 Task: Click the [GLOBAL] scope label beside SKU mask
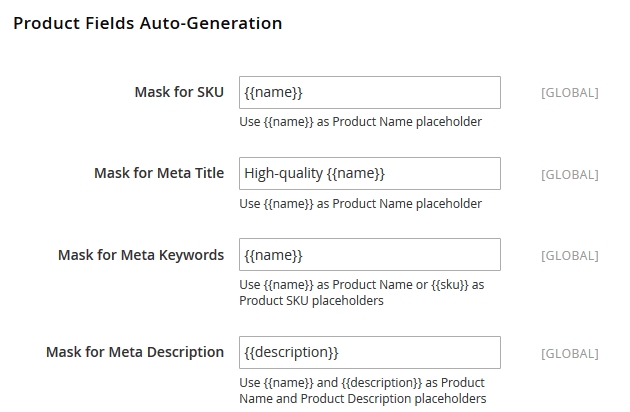[x=569, y=93]
